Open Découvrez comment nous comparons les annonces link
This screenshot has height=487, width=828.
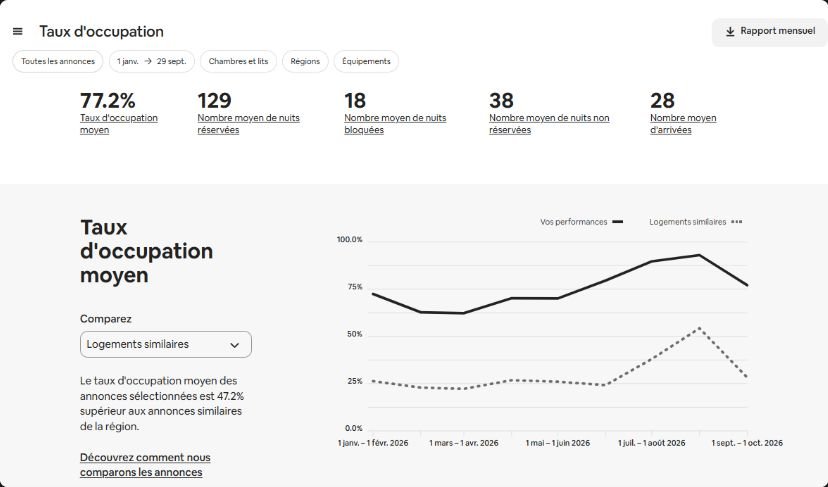tap(145, 465)
